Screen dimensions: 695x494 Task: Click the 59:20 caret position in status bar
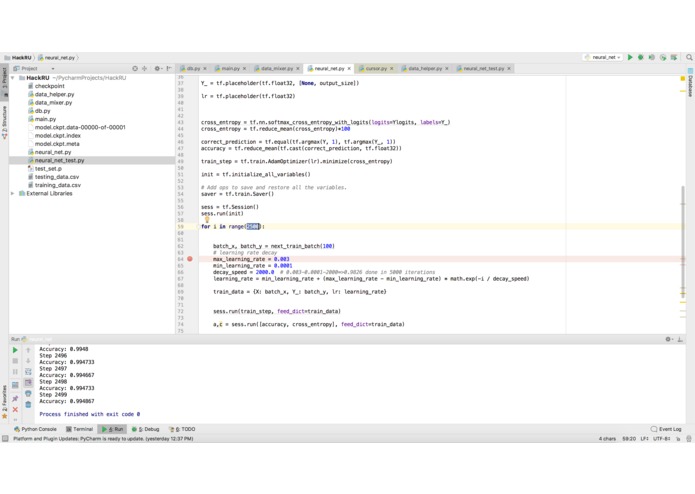[x=629, y=439]
